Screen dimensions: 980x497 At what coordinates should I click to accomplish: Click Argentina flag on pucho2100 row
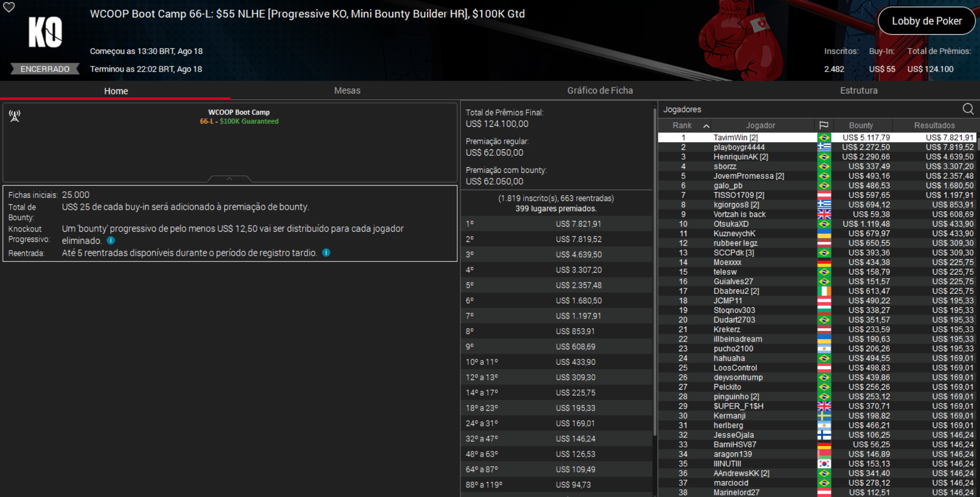pos(824,349)
